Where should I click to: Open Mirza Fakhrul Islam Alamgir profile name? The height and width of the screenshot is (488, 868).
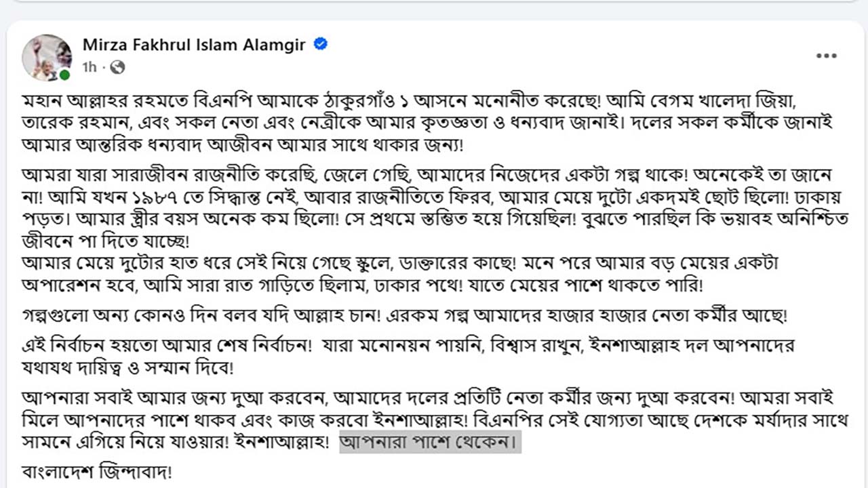tap(195, 45)
